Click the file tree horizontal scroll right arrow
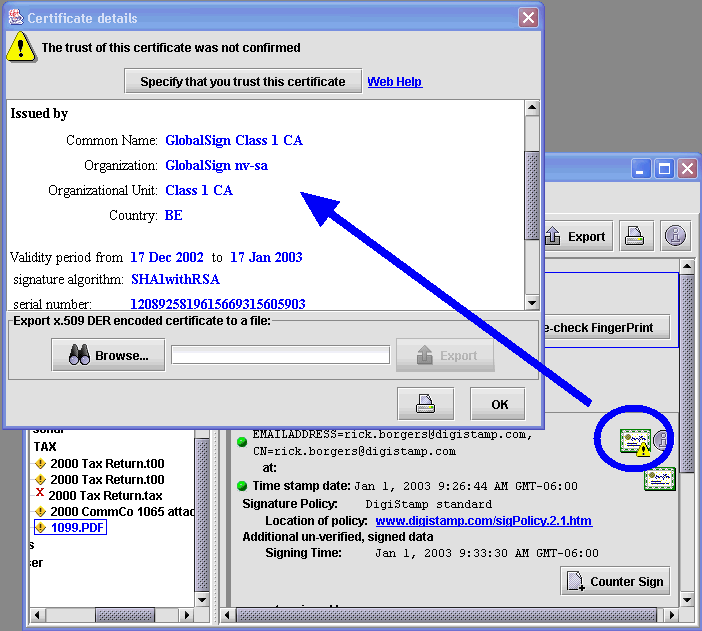Screen dimensions: 702x631 coord(187,615)
